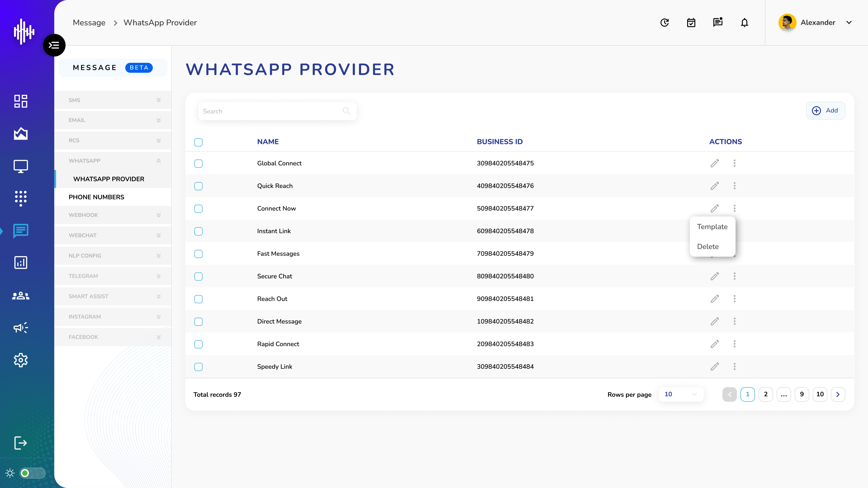868x488 pixels.
Task: Go to page 2
Action: point(766,394)
